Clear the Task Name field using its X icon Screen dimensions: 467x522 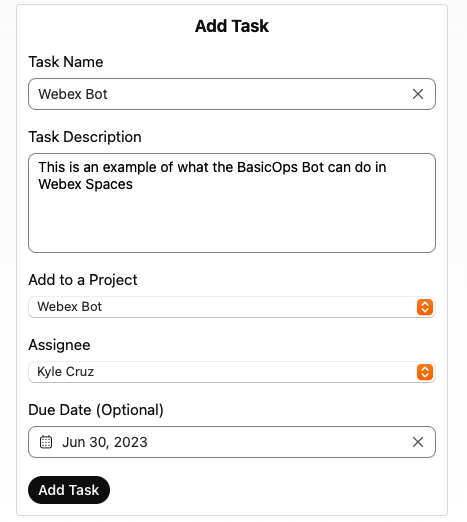click(418, 94)
